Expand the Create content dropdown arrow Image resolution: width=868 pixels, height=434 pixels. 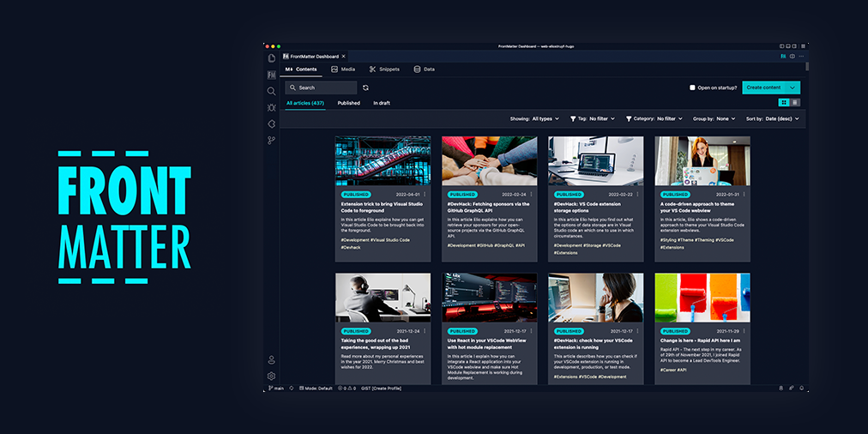point(793,87)
